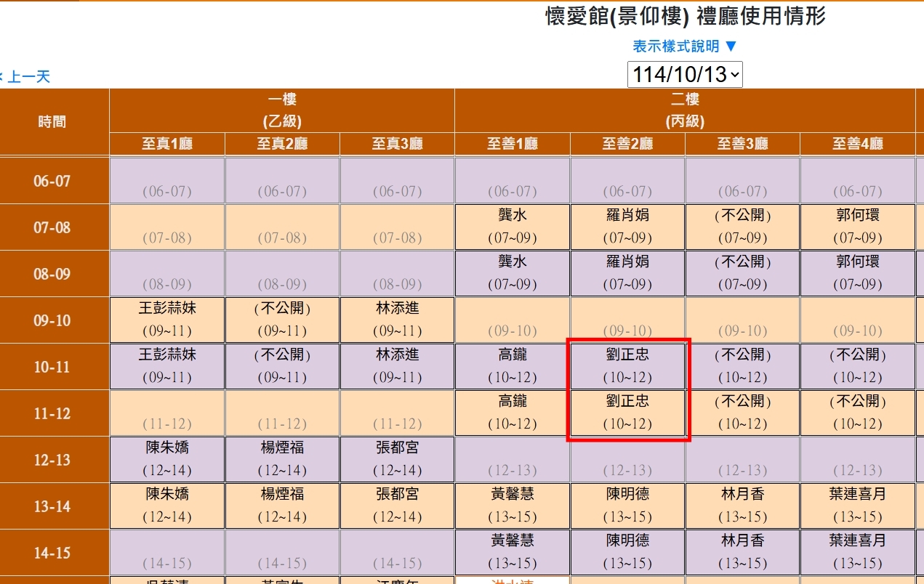Viewport: 924px width, 584px height.
Task: Click 楊煙福 in the 13-14 row
Action: pyautogui.click(x=282, y=495)
